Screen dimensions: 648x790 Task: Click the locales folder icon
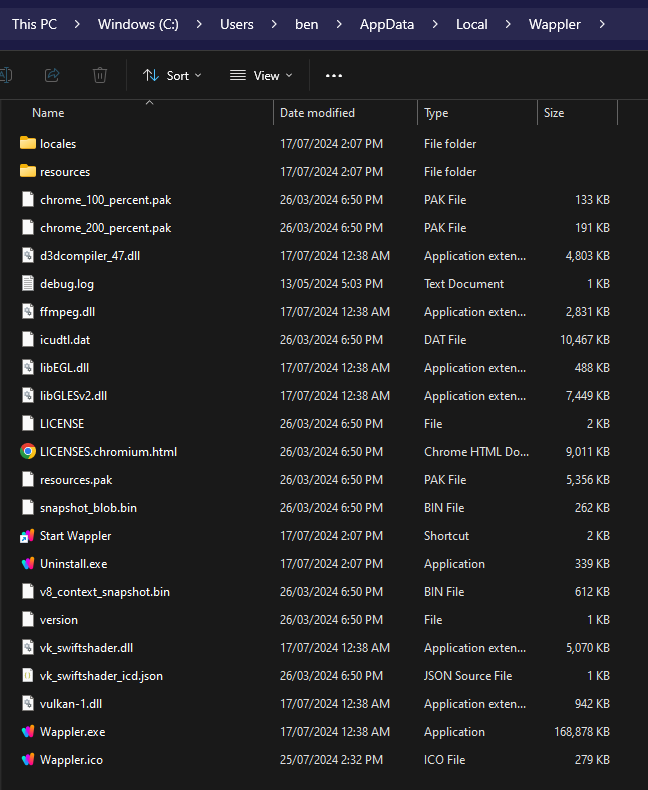click(x=28, y=144)
